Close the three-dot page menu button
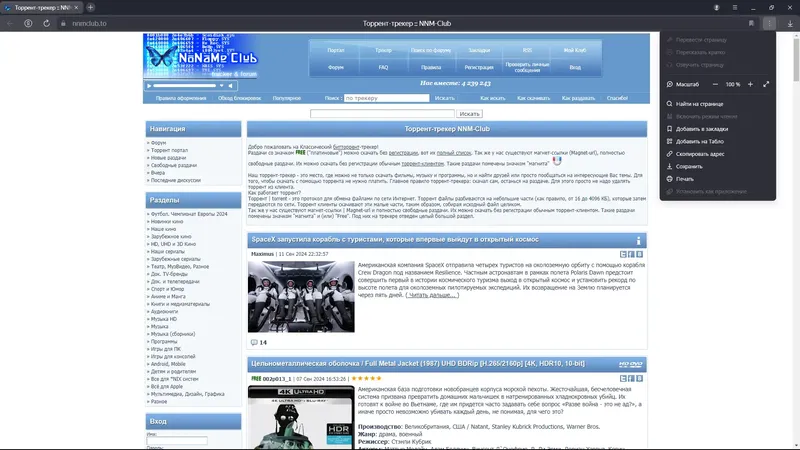The width and height of the screenshot is (800, 450). click(769, 23)
